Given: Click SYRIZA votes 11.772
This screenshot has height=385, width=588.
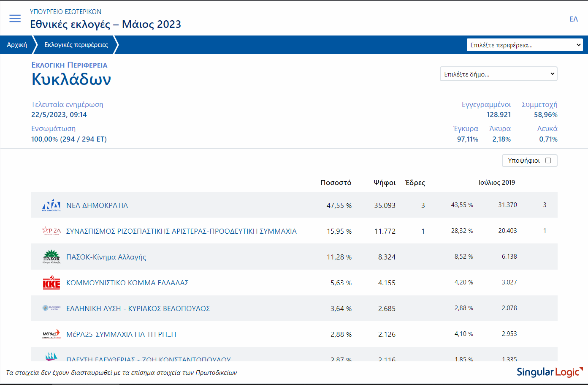Looking at the screenshot, I should pos(385,231).
